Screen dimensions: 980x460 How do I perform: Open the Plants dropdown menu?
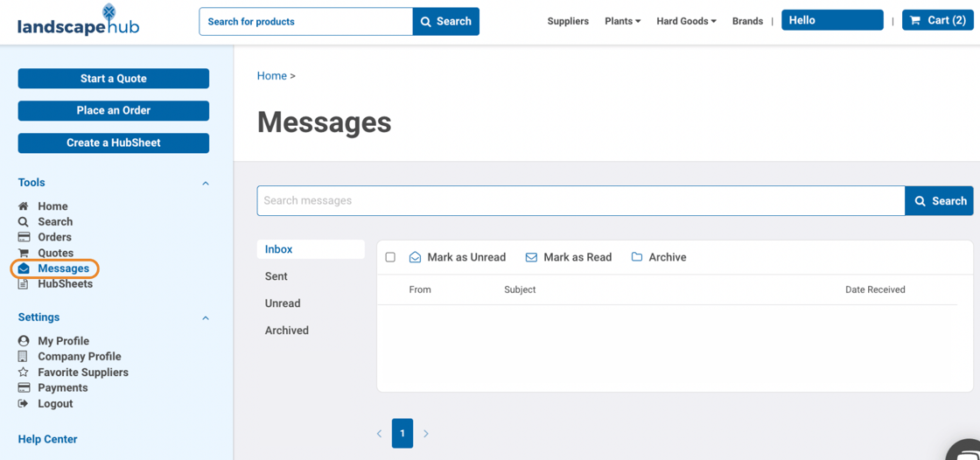coord(622,21)
